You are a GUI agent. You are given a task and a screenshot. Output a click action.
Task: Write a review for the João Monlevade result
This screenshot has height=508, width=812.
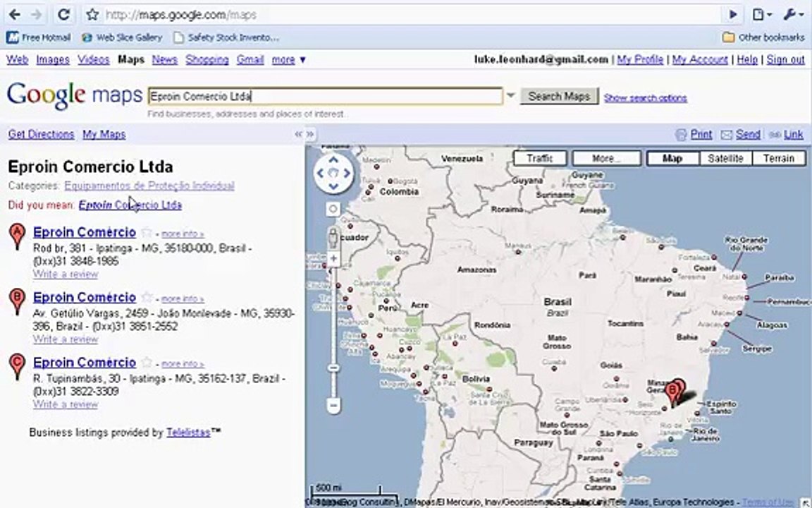tap(66, 339)
